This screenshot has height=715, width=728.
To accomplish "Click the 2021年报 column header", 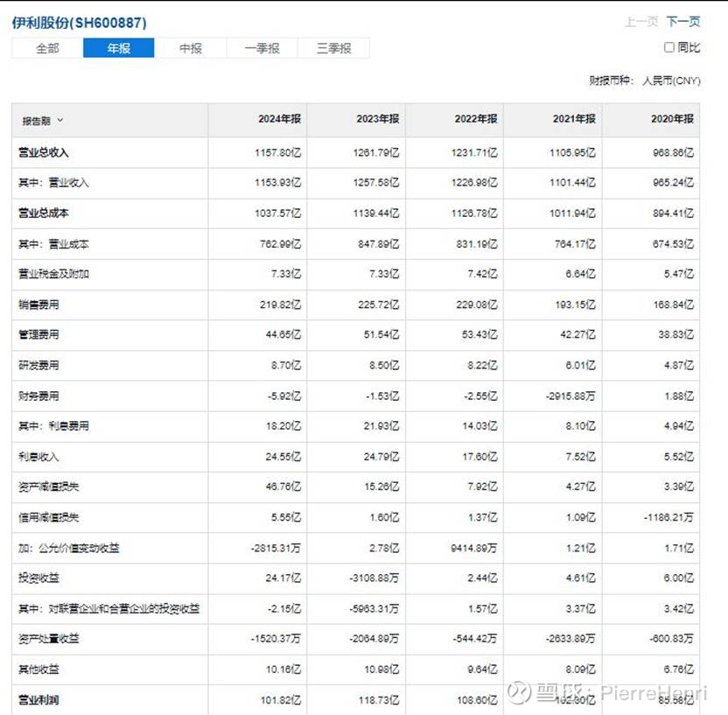I will [574, 119].
